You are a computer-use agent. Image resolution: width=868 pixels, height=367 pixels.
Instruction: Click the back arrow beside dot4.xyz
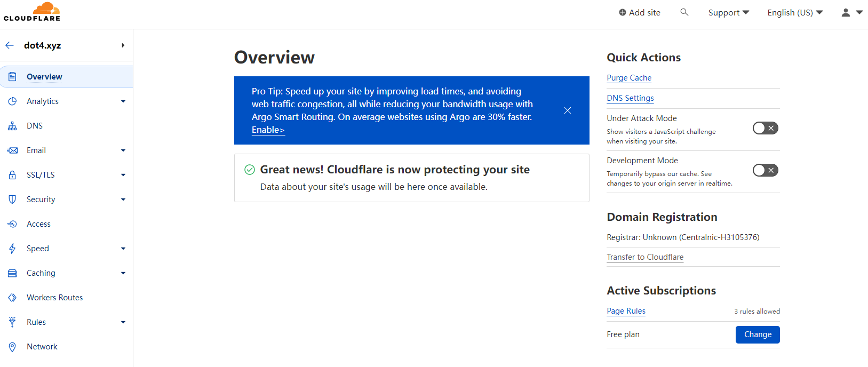click(x=10, y=45)
